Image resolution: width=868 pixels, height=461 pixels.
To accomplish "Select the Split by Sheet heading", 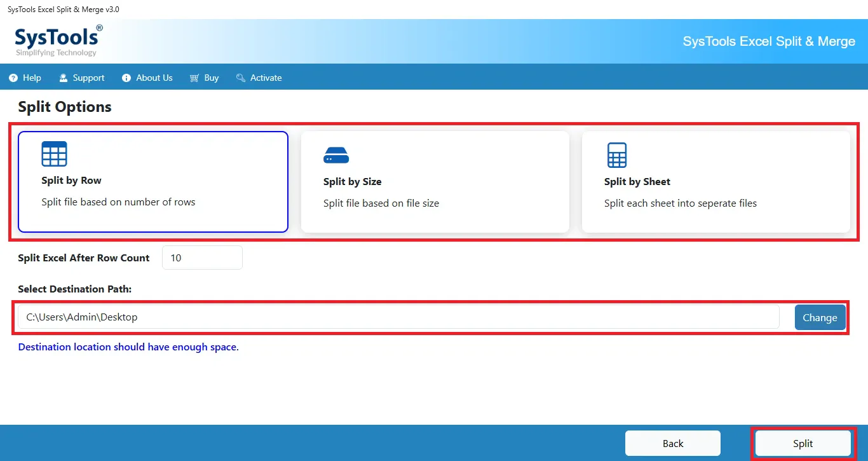I will pos(637,182).
